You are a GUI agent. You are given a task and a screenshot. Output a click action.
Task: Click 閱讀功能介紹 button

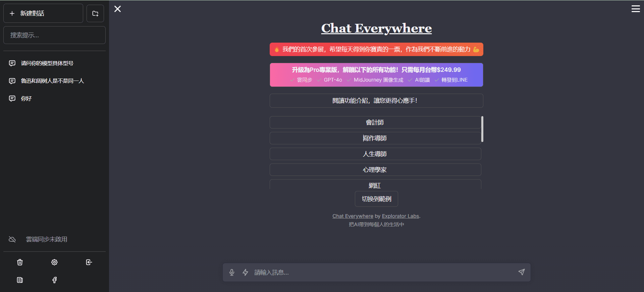(x=376, y=101)
